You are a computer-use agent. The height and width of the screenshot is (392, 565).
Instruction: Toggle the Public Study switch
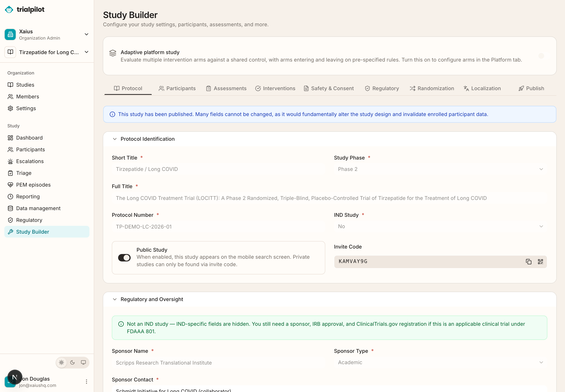[x=124, y=258]
